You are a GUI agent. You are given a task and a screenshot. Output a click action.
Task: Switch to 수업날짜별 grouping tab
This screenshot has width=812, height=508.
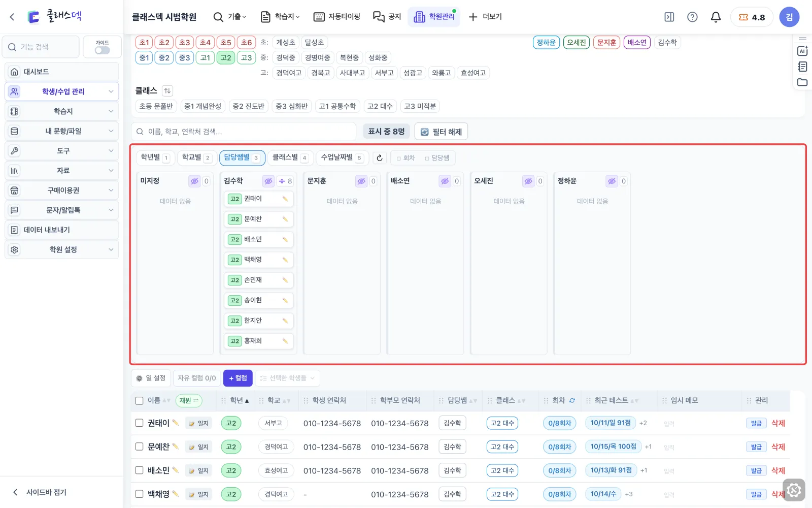coord(342,157)
